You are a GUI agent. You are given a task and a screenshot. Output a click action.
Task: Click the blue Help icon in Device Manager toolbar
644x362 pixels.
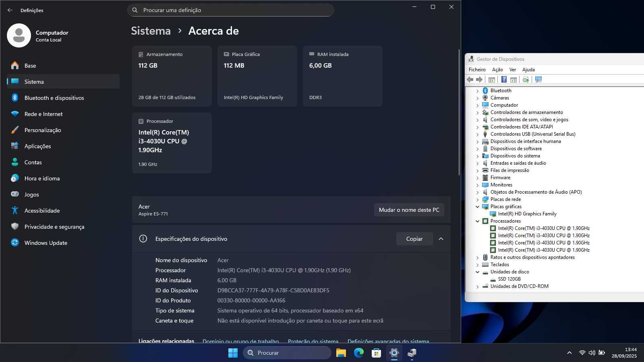coord(504,80)
